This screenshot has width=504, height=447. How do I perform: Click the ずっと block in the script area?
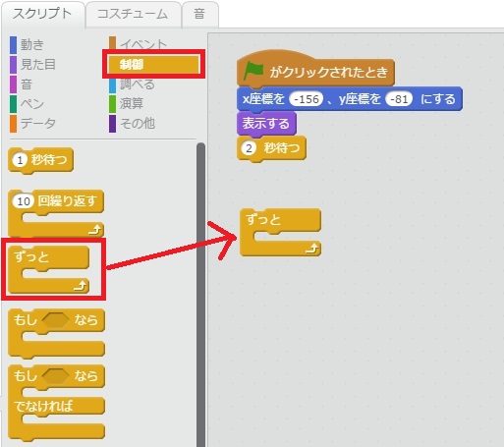(280, 232)
